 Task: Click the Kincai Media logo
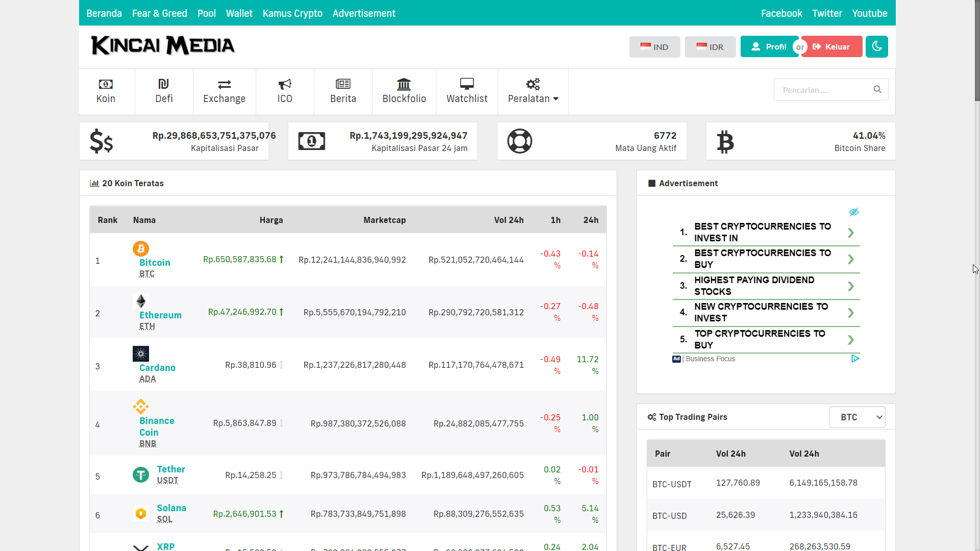[163, 45]
